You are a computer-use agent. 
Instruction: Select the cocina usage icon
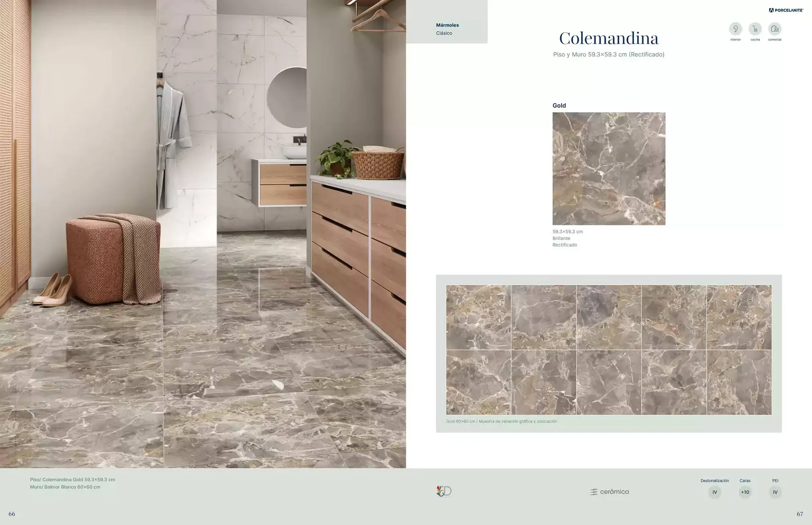(x=755, y=29)
